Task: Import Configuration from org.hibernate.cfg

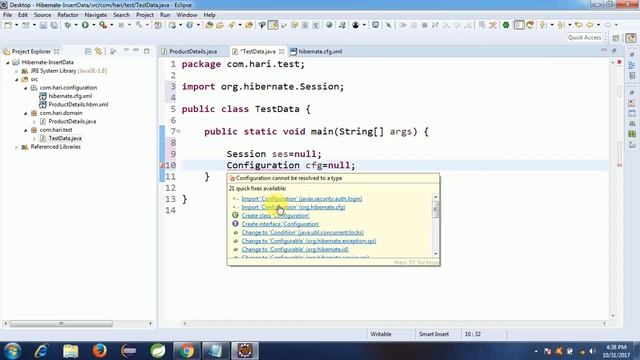Action: tap(293, 207)
